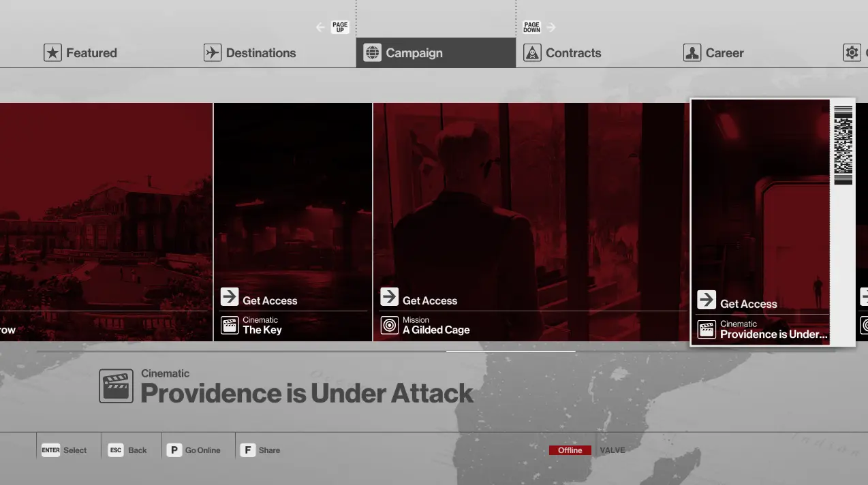Click the Page Up key prompt

tap(340, 27)
